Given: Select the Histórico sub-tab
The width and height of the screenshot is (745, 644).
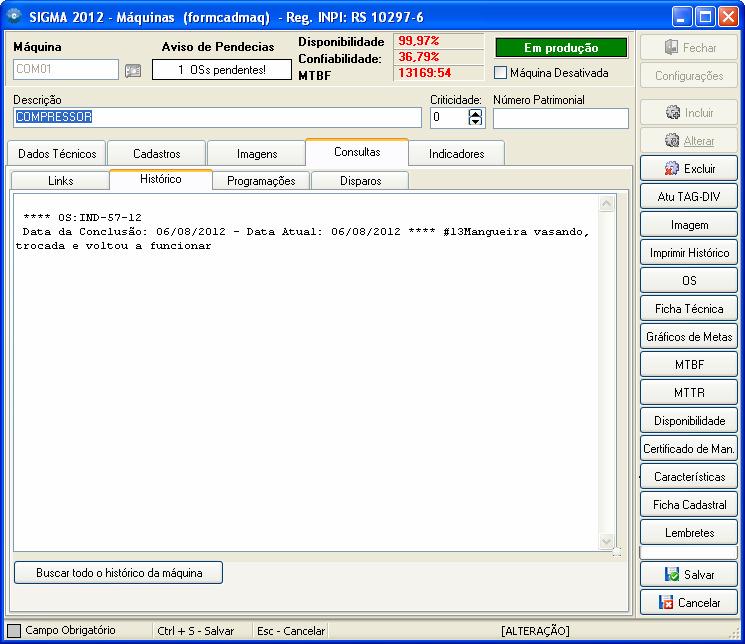Looking at the screenshot, I should pyautogui.click(x=161, y=179).
